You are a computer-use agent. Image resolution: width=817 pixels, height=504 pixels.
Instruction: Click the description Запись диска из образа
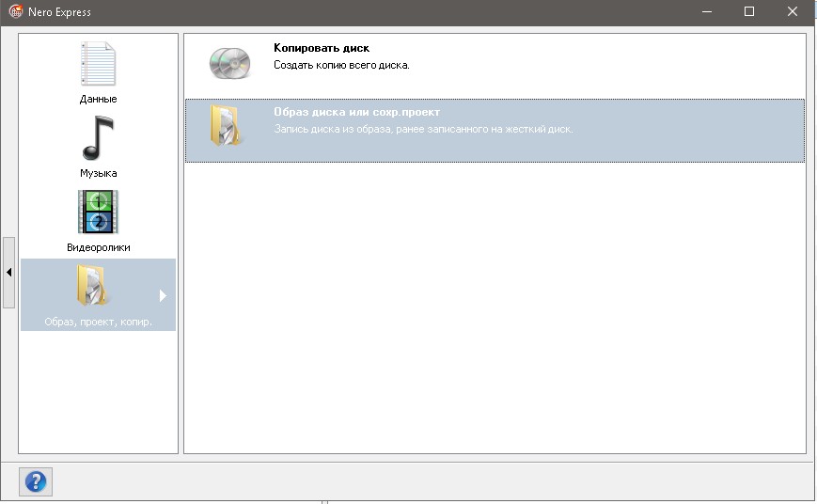tap(423, 129)
